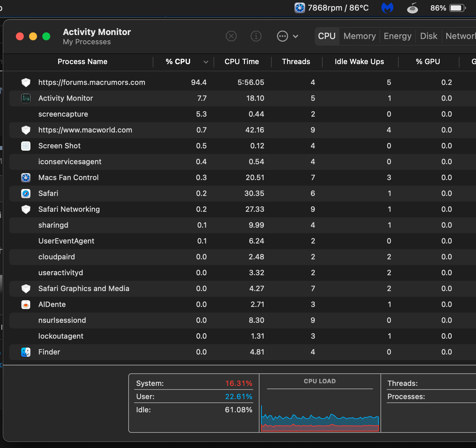The height and width of the screenshot is (448, 476).
Task: Click the Finder process name
Action: pos(49,352)
